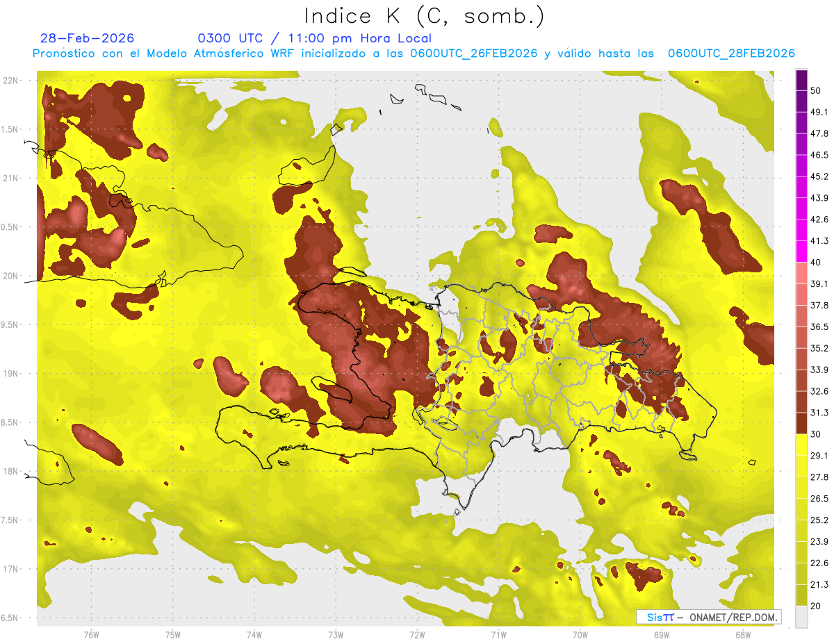Click the "18N" latitude label
Viewport: 834px width, 644px height.
pos(12,472)
